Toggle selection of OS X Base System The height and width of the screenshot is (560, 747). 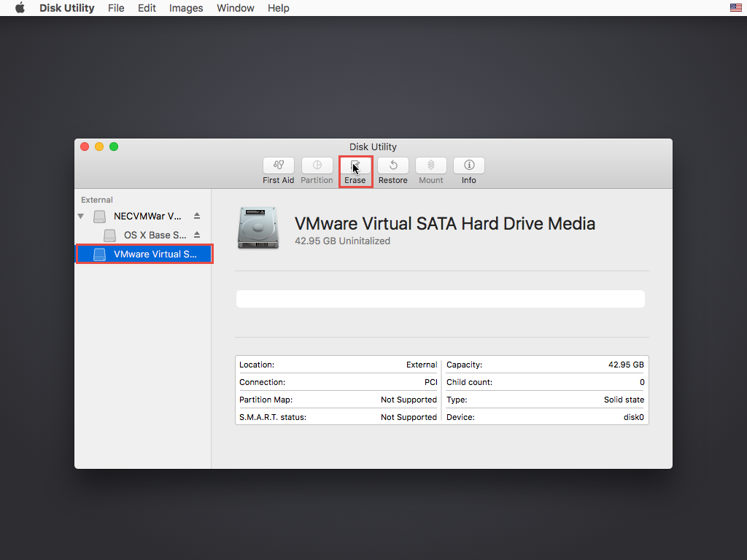coord(144,235)
